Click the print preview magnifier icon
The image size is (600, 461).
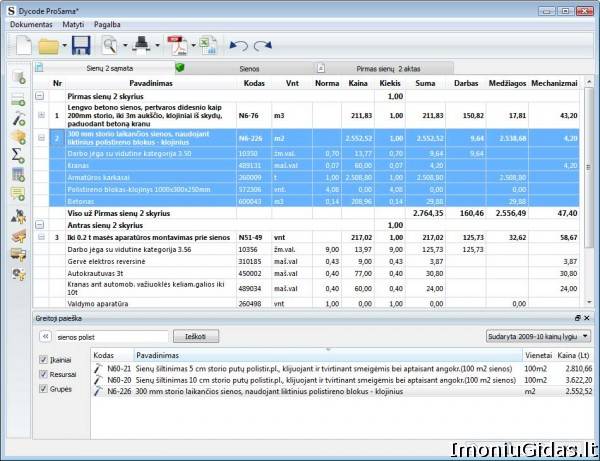(x=108, y=45)
